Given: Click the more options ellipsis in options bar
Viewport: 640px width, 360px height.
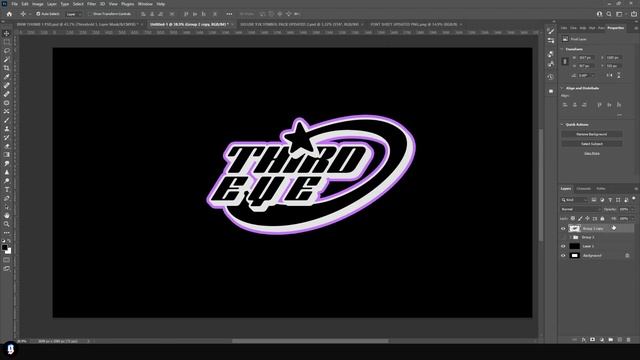Looking at the screenshot, I should click(x=229, y=14).
